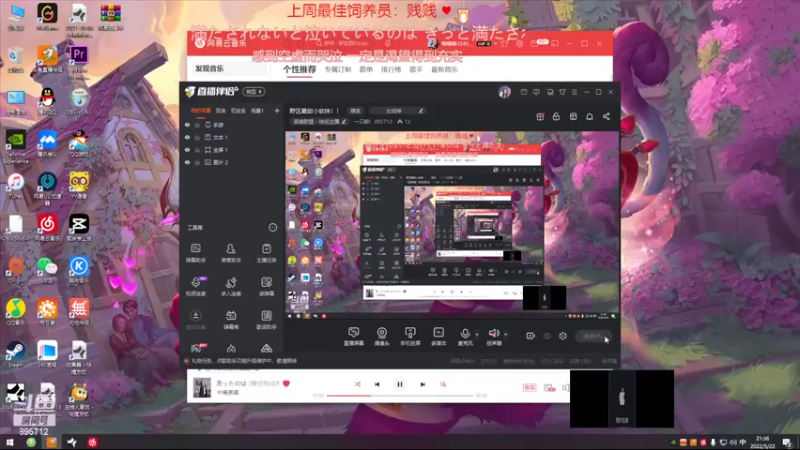Open skin shirt icon in NetEase Music header
The image size is (800, 450).
coord(505,44)
